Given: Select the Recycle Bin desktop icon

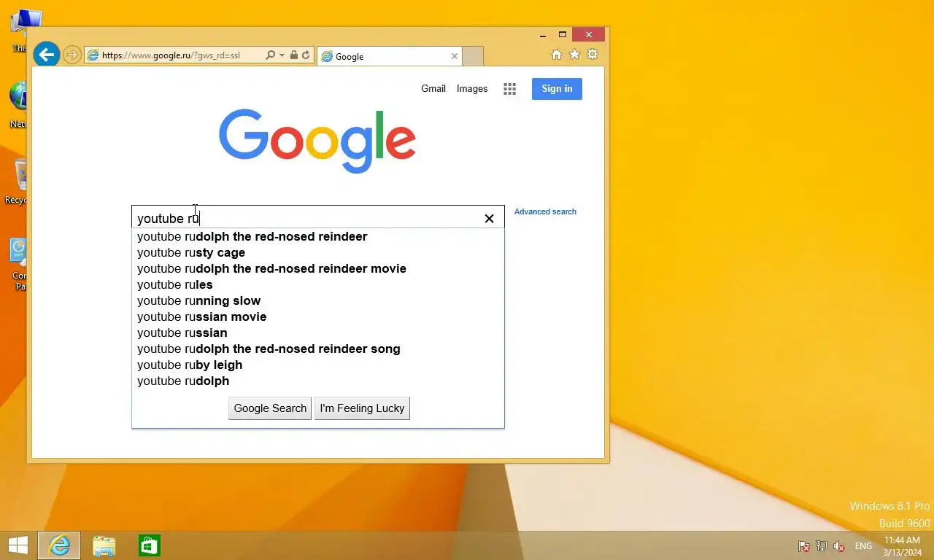Looking at the screenshot, I should point(18,182).
